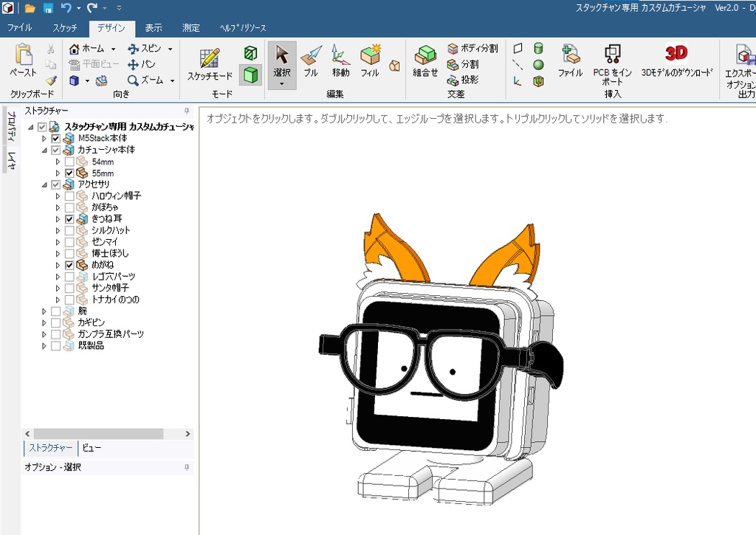
Task: Activate the 選択 select tool
Action: pyautogui.click(x=281, y=61)
